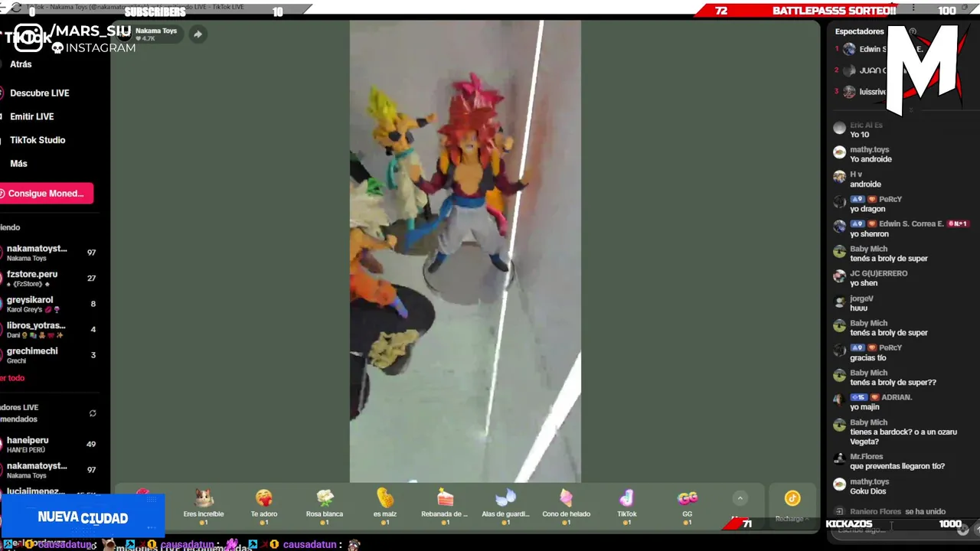Click Mr.Flores chat username
The image size is (980, 551).
point(866,457)
